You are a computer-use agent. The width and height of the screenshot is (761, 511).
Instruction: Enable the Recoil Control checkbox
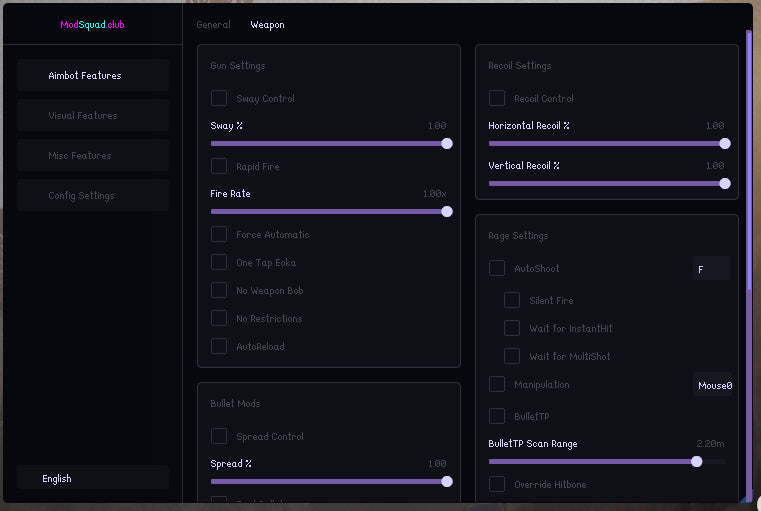coord(497,99)
